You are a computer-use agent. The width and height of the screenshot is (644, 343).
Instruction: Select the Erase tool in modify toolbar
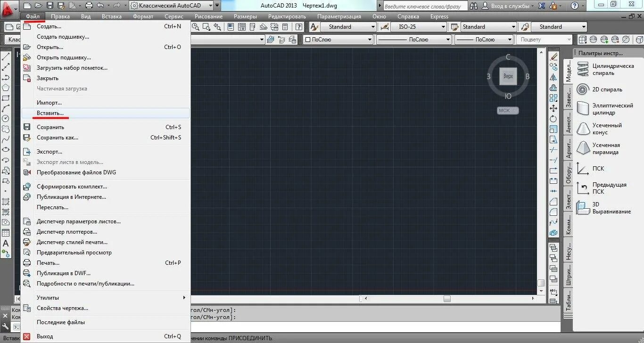point(553,57)
